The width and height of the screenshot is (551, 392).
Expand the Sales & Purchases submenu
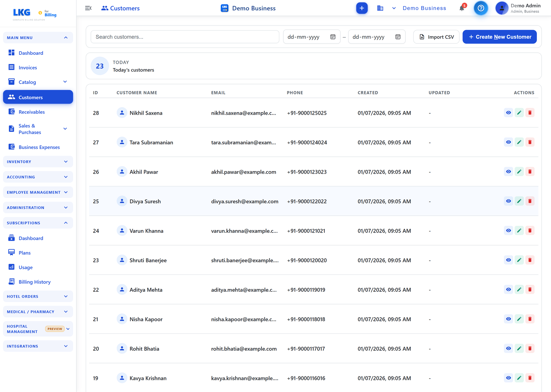coord(65,129)
